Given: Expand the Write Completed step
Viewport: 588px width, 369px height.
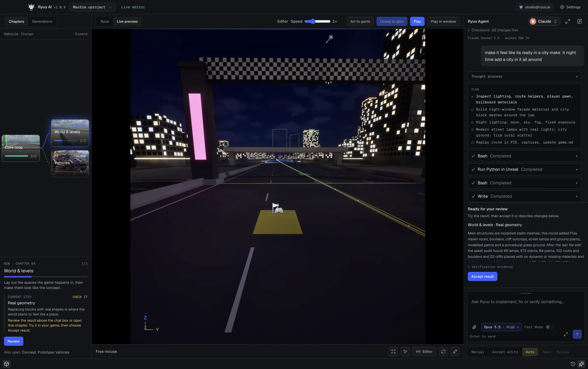Looking at the screenshot, I should tap(524, 196).
